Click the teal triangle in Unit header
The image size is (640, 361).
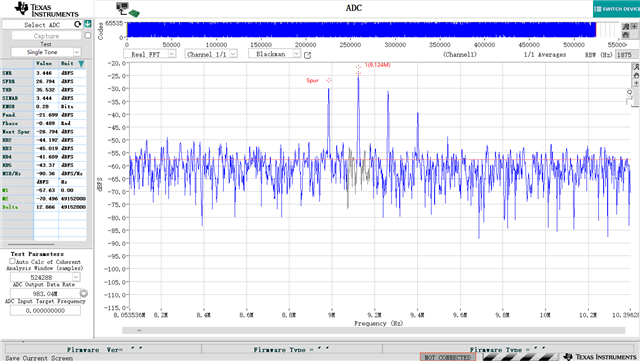pos(81,64)
